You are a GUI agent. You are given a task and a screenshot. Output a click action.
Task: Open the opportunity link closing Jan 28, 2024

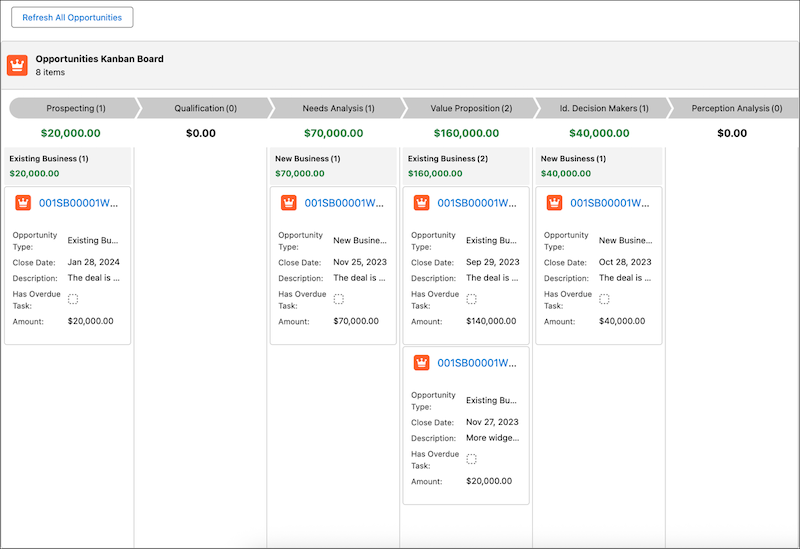click(x=78, y=203)
